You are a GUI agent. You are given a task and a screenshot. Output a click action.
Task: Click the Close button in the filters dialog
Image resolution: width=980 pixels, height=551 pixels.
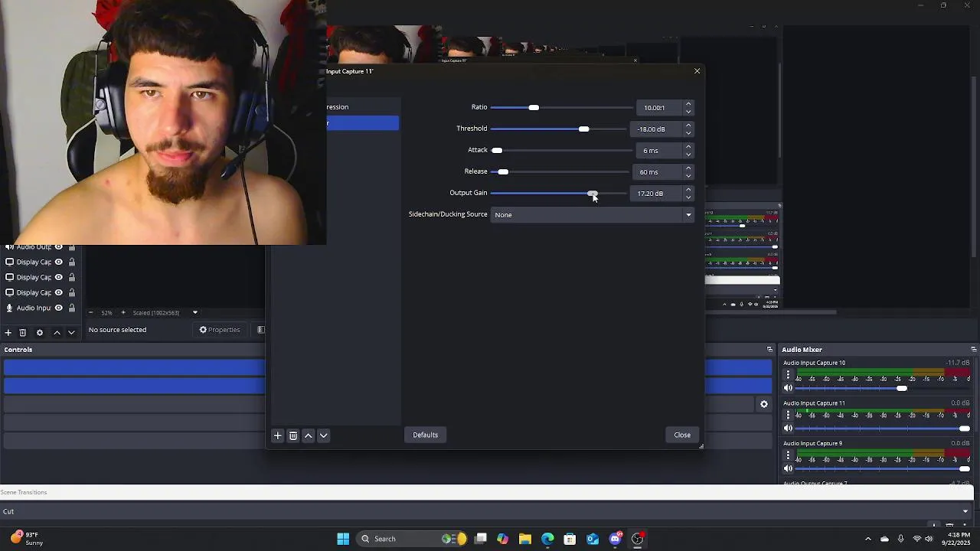(682, 435)
